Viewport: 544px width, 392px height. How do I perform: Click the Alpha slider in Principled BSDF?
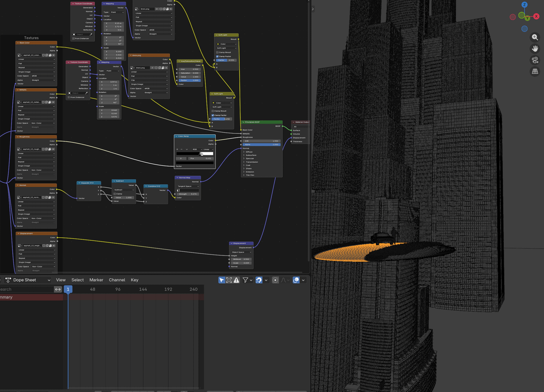tap(261, 145)
